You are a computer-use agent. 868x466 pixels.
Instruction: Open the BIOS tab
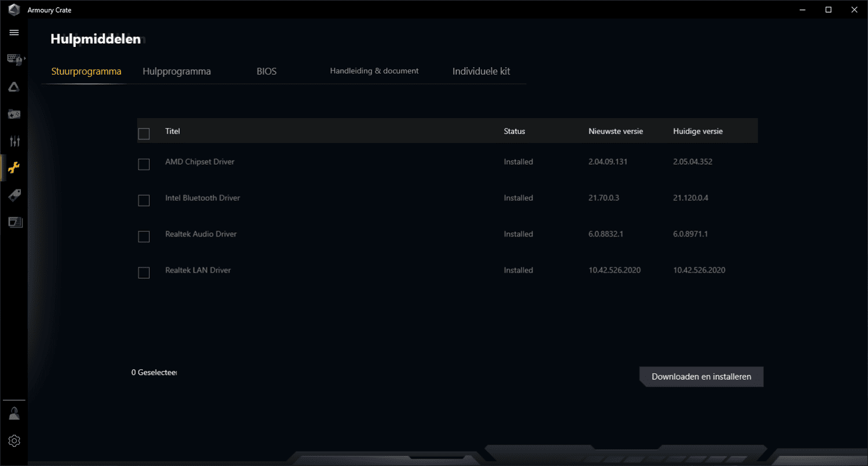pyautogui.click(x=267, y=72)
